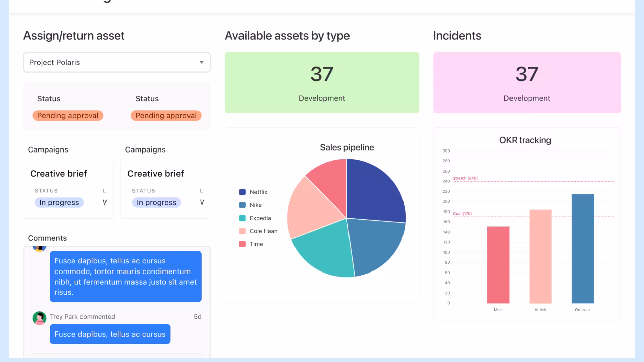Open the green Development assets card

click(x=322, y=82)
